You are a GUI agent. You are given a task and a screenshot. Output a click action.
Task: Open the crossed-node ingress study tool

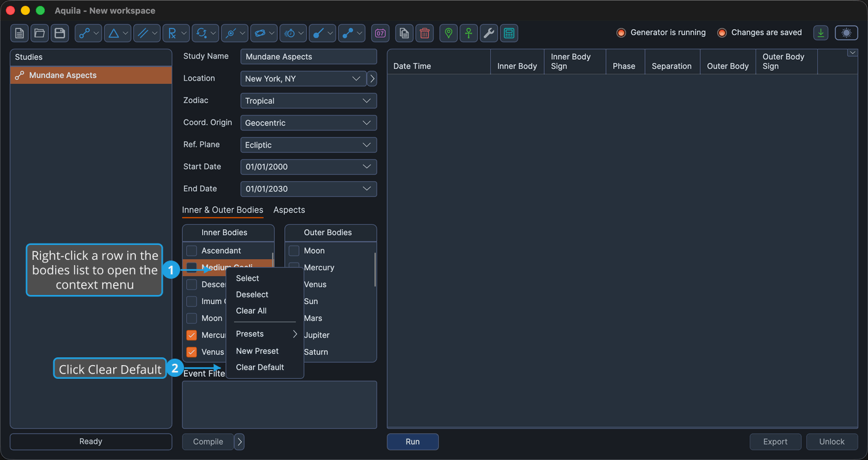234,33
